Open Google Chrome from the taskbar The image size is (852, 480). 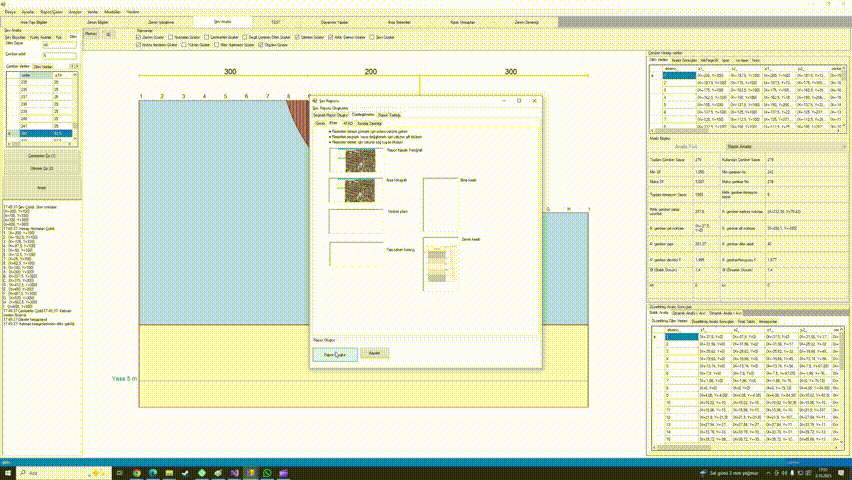point(136,472)
